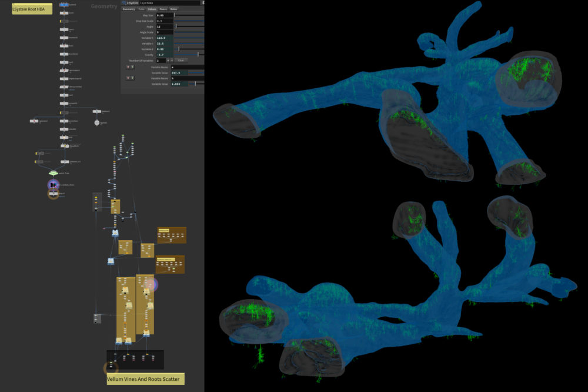Remove the first variable with its red button
The width and height of the screenshot is (588, 392).
pos(128,67)
